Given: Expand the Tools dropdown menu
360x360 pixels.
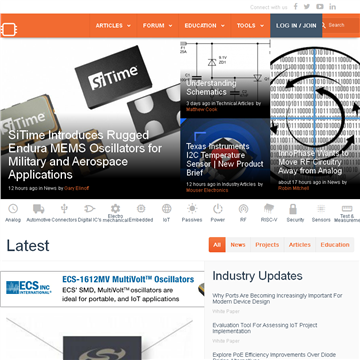Looking at the screenshot, I should coord(250,26).
